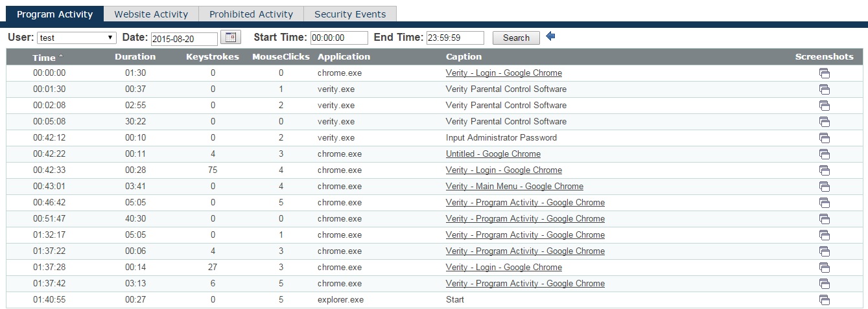
Task: View screenshots for the 00:05:08 verity.exe entry
Action: click(x=824, y=122)
